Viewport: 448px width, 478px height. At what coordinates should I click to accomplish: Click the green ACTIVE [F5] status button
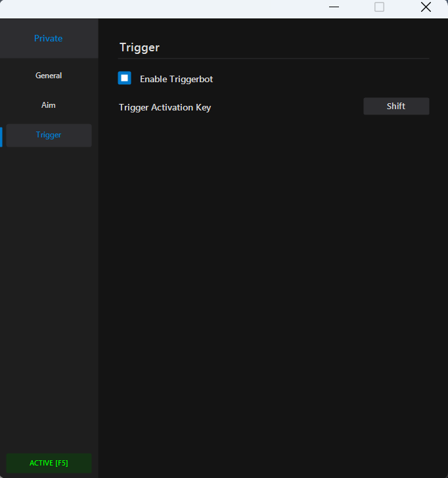point(49,463)
